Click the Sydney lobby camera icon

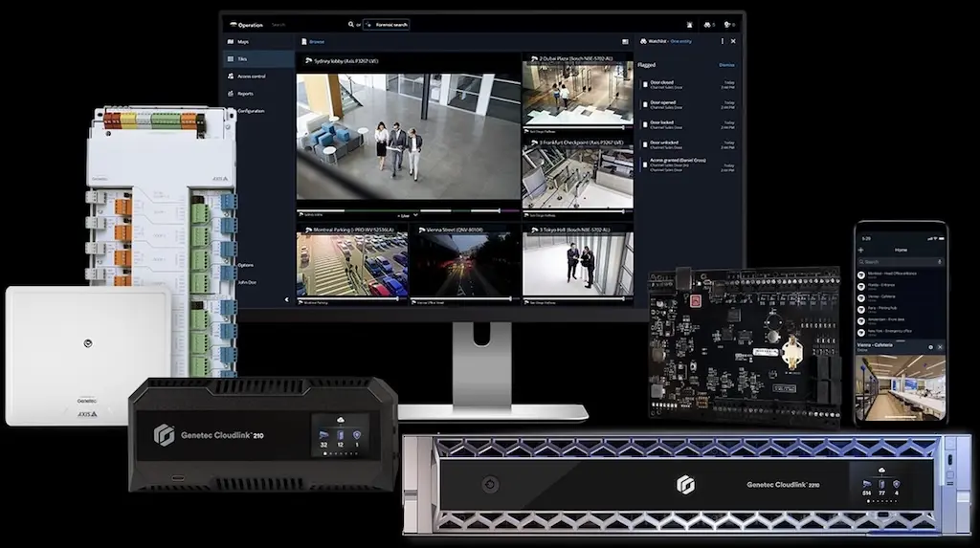308,61
